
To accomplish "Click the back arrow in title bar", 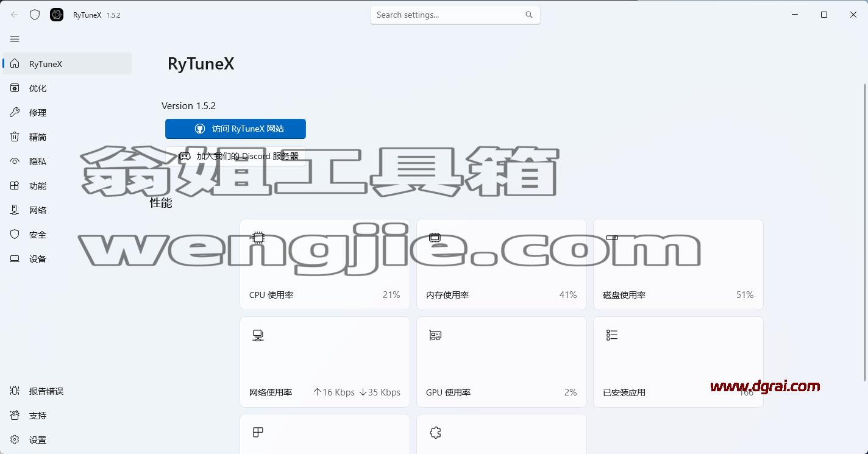I will pos(15,15).
